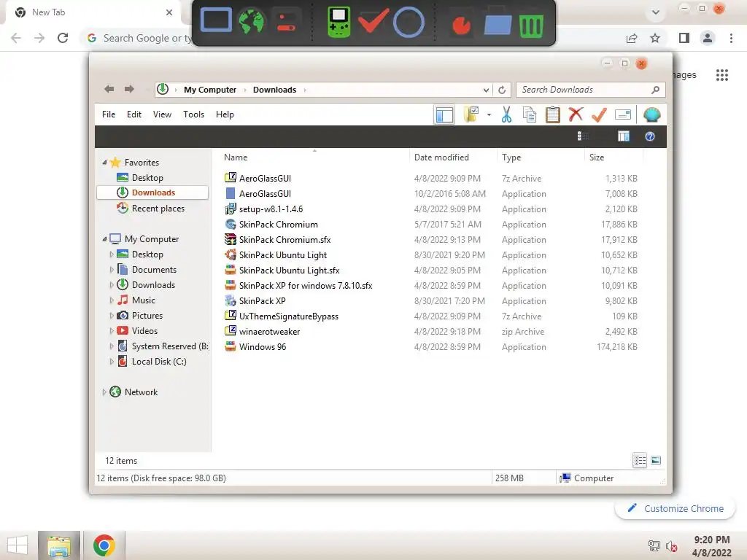Open the Edit menu
747x560 pixels.
point(134,114)
